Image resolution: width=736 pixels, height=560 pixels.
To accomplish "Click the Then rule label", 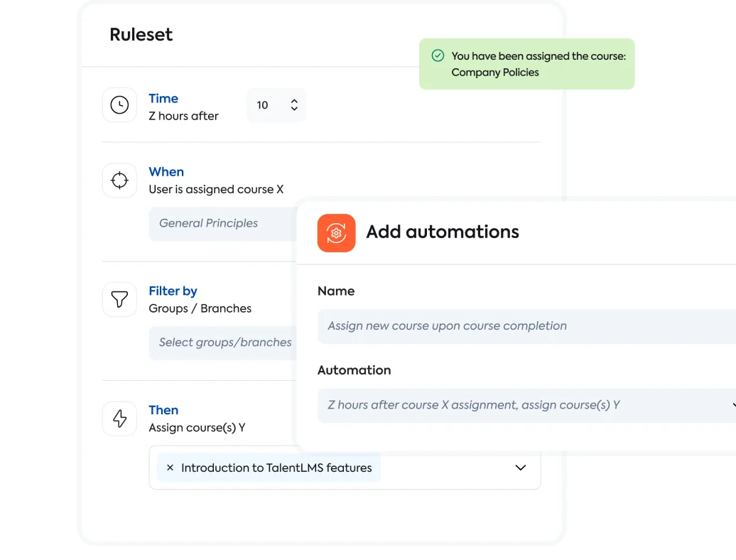I will (x=163, y=410).
